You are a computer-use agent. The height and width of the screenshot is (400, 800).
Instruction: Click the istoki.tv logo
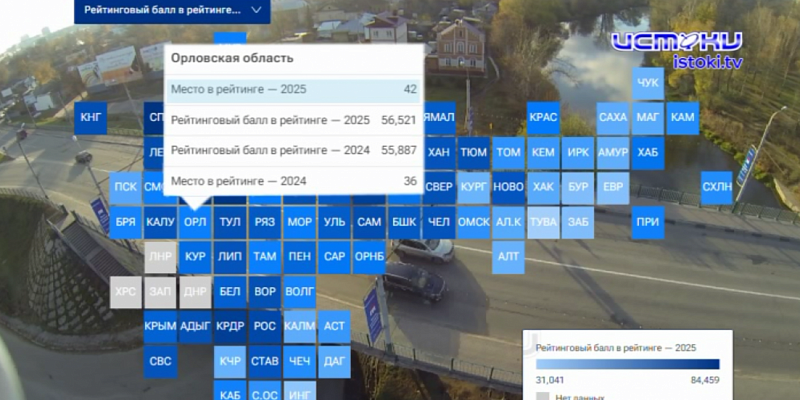[678, 50]
